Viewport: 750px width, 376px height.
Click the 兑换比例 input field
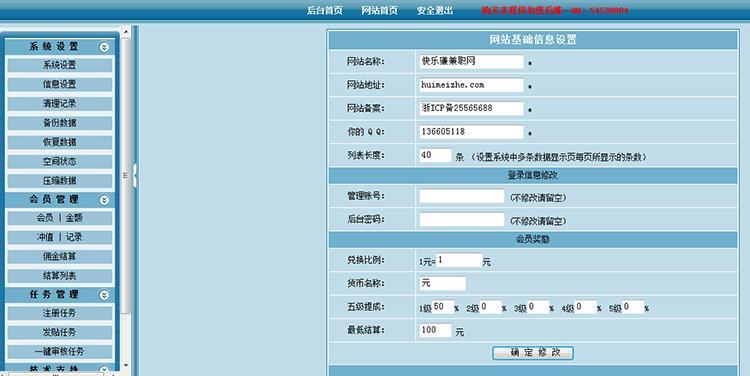[459, 260]
